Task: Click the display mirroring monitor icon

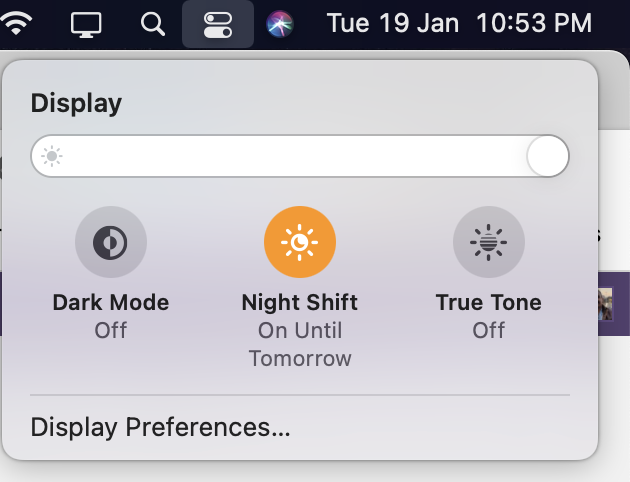Action: point(86,25)
